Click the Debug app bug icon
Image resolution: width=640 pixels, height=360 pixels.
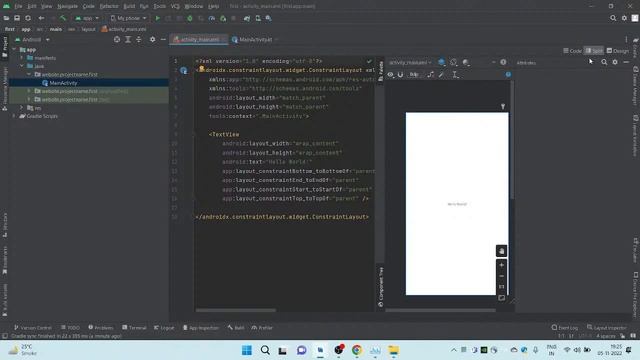point(190,18)
